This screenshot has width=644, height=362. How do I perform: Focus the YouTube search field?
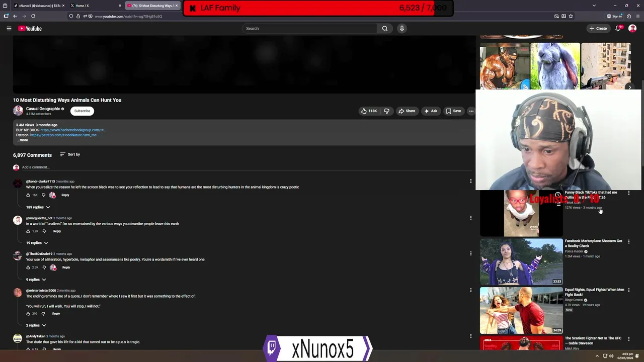309,29
